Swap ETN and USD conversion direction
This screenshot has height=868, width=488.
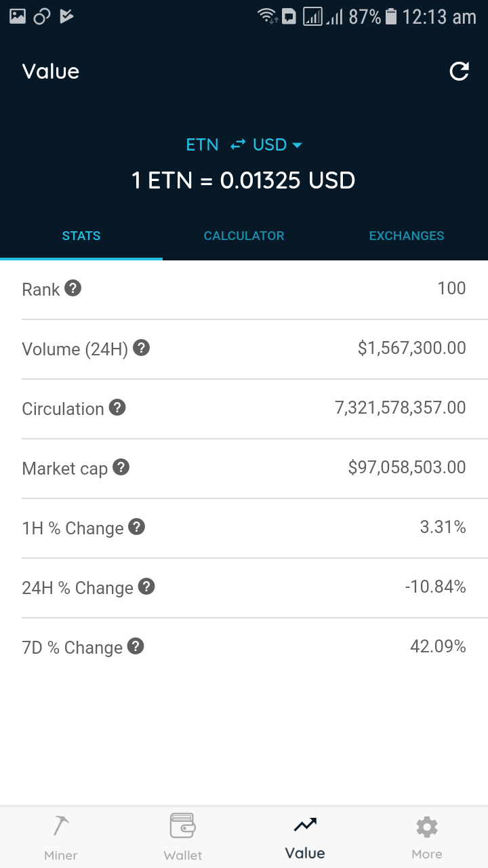tap(237, 144)
